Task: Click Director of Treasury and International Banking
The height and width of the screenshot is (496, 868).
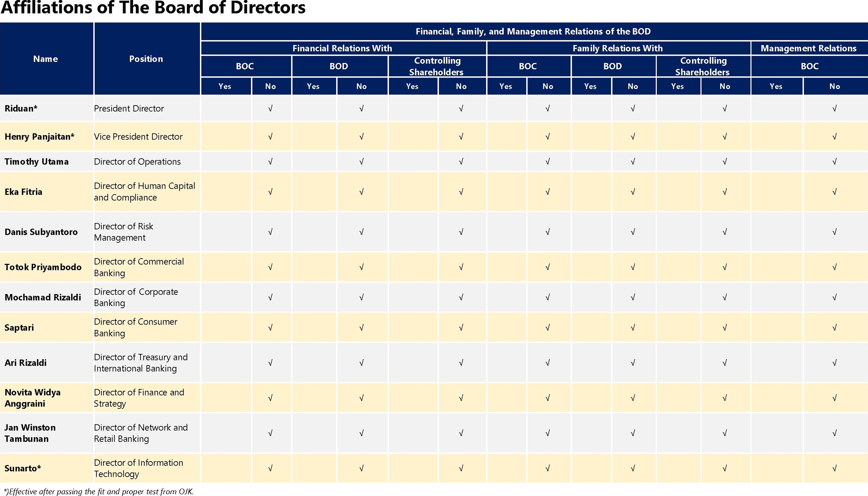Action: pyautogui.click(x=140, y=363)
